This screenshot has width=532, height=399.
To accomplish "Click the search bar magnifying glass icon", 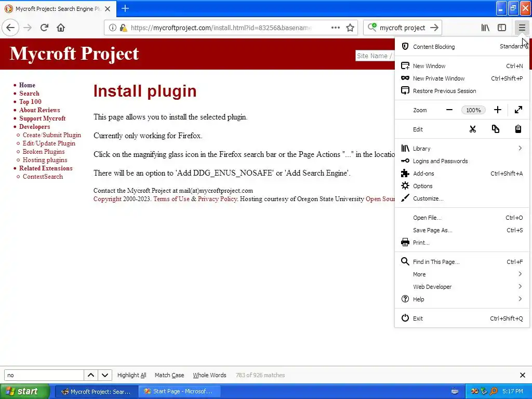I will [x=372, y=27].
